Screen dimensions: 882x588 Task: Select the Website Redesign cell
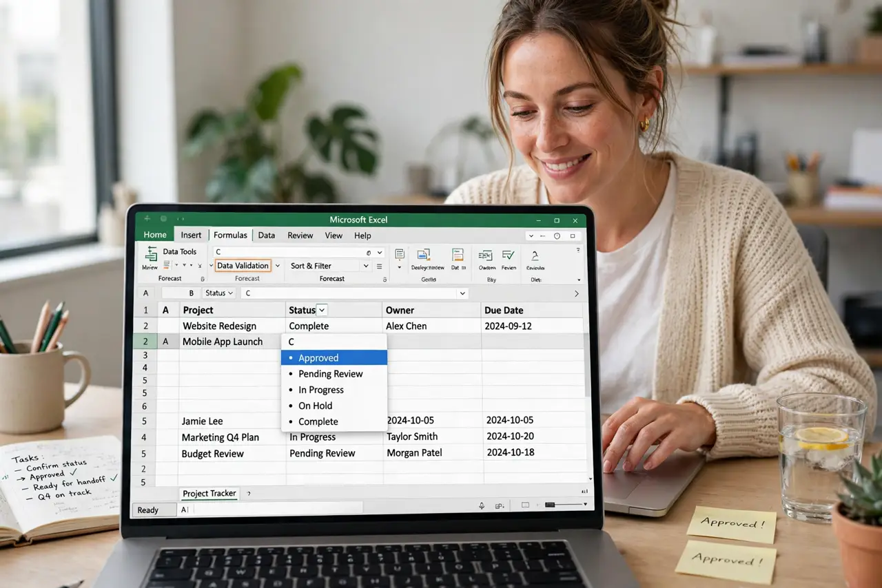232,326
